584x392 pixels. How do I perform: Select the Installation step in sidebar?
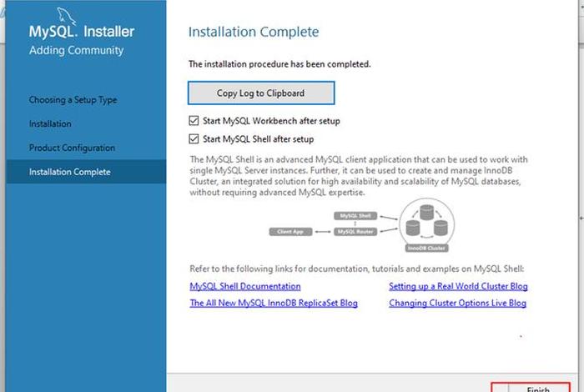coord(50,123)
